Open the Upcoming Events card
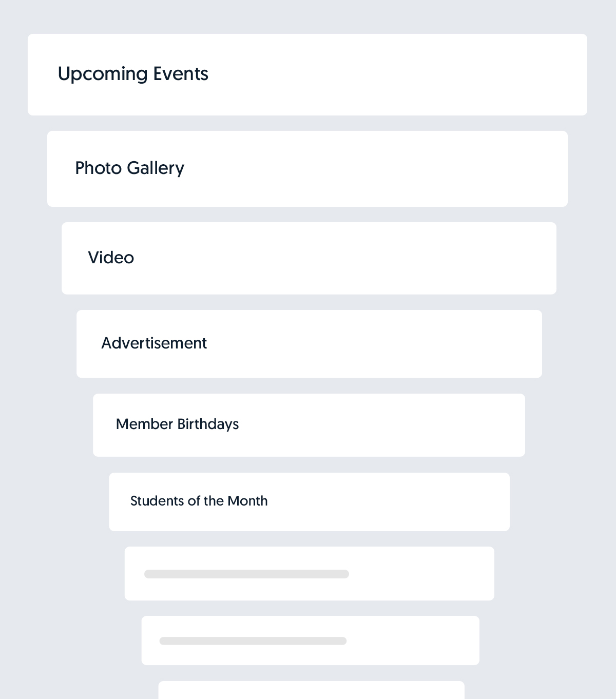616x699 pixels. (x=307, y=75)
